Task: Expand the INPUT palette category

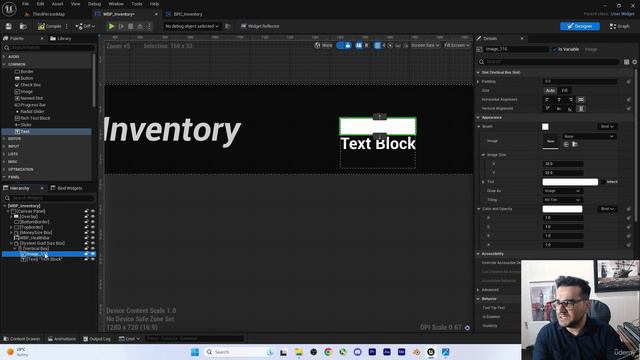Action: [4, 147]
